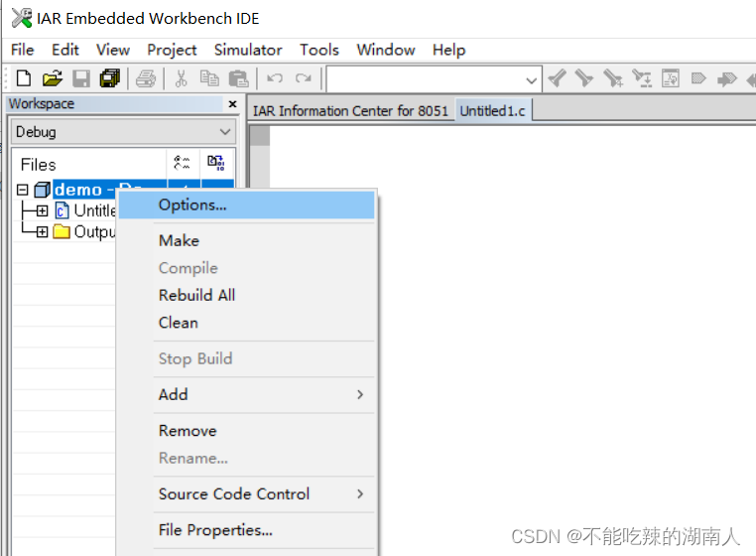
Task: Click the Output yellow folder icon
Action: [62, 231]
